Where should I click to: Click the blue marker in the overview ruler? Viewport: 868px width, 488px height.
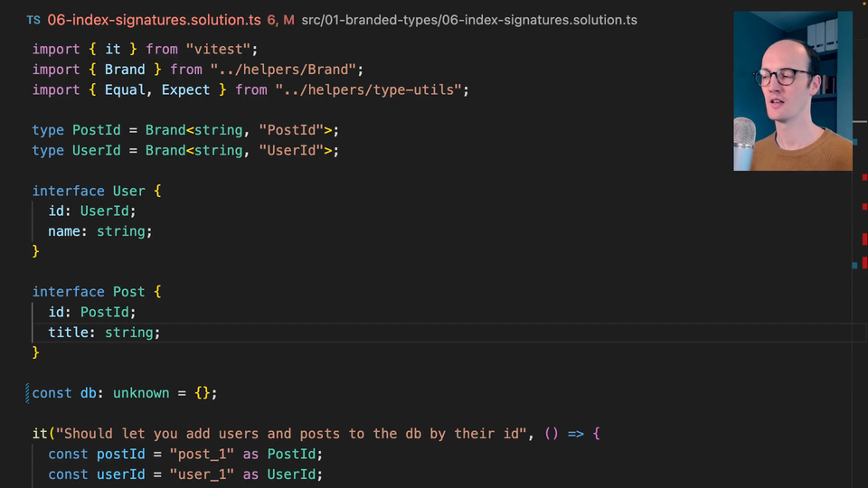point(854,265)
